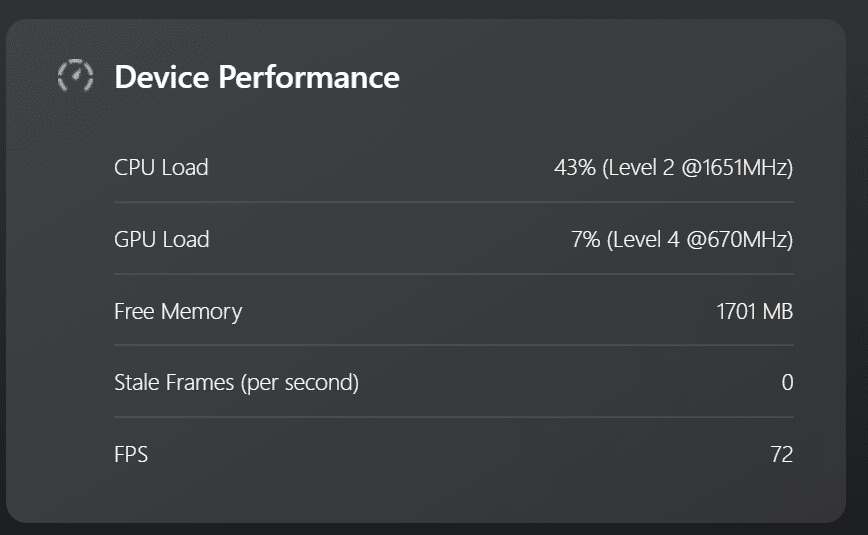
Task: Click the GPU Load label
Action: pyautogui.click(x=162, y=239)
